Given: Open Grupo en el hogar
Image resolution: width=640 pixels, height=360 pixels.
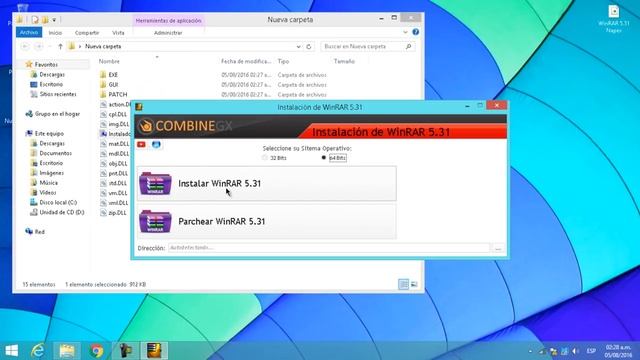Looking at the screenshot, I should 57,114.
